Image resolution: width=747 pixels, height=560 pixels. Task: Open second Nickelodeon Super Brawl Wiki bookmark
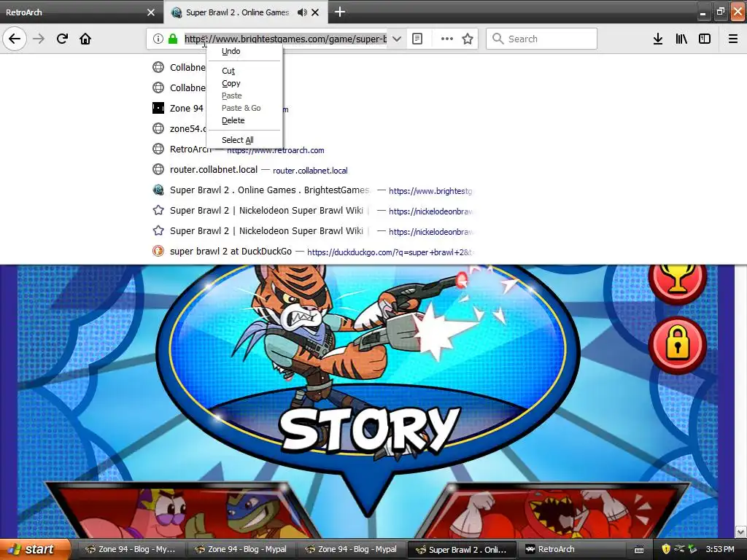[312, 231]
